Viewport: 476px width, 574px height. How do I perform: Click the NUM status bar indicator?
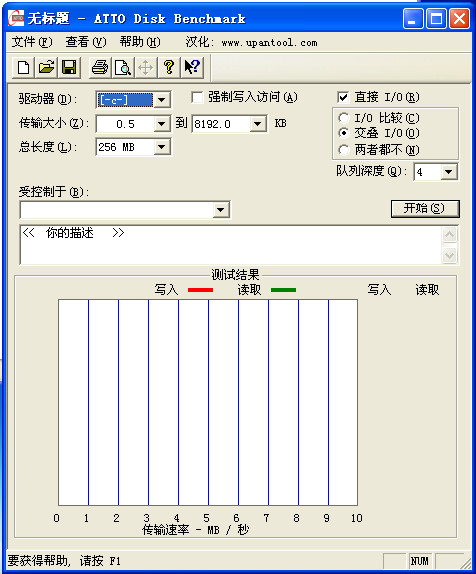pyautogui.click(x=420, y=561)
